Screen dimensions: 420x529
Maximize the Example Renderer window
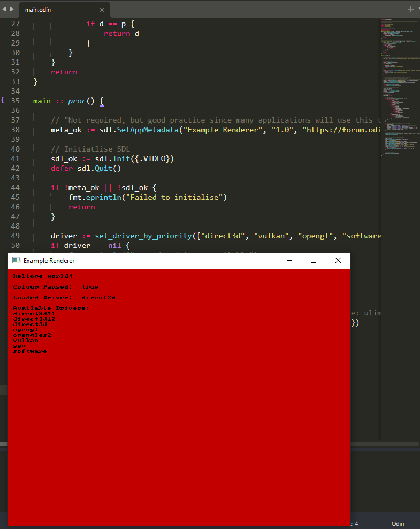click(x=314, y=260)
